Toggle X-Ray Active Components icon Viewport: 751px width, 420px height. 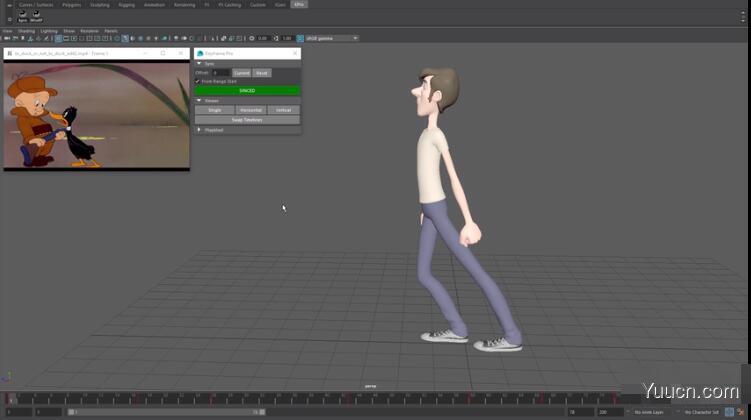click(x=231, y=38)
